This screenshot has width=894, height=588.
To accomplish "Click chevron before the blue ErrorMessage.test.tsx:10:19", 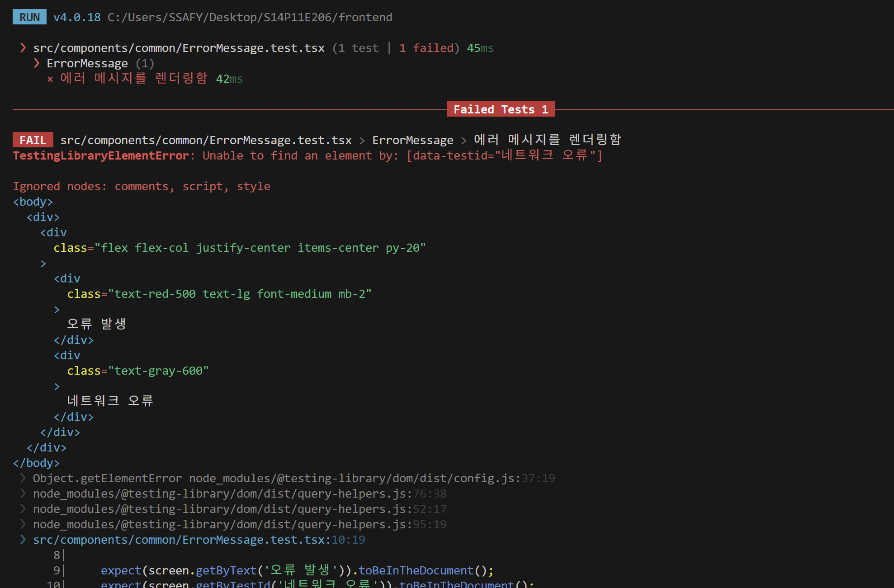I will (23, 540).
